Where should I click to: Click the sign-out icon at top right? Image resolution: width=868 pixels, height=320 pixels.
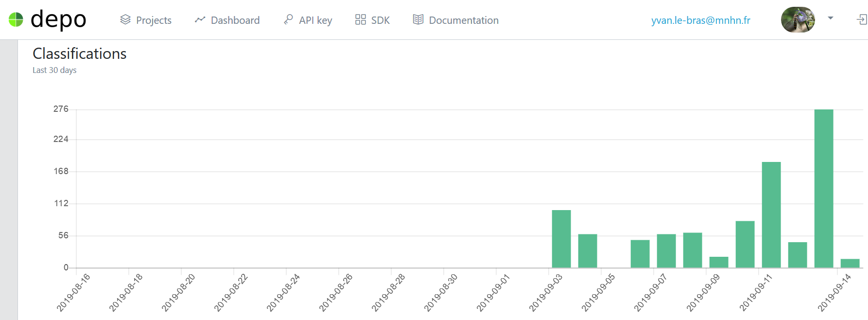[862, 19]
